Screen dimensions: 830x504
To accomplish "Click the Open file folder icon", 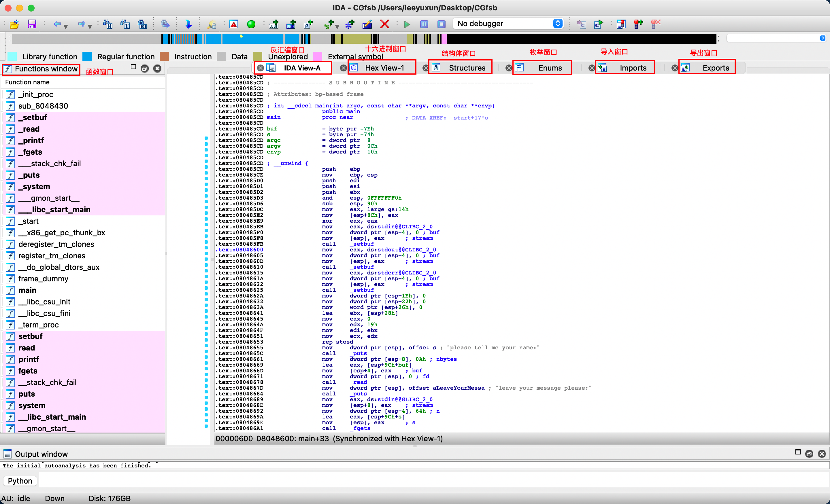I will (14, 24).
